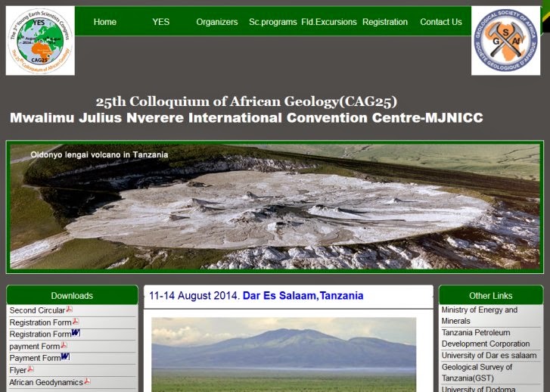The width and height of the screenshot is (550, 392).
Task: Click the Oldonyo lengai volcano banner image
Action: tap(275, 207)
